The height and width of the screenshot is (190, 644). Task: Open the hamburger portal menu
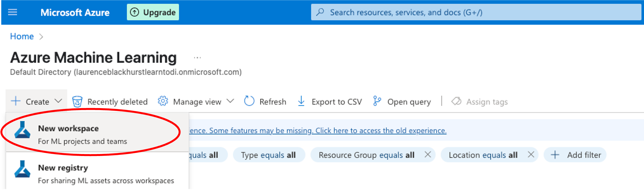coord(12,12)
